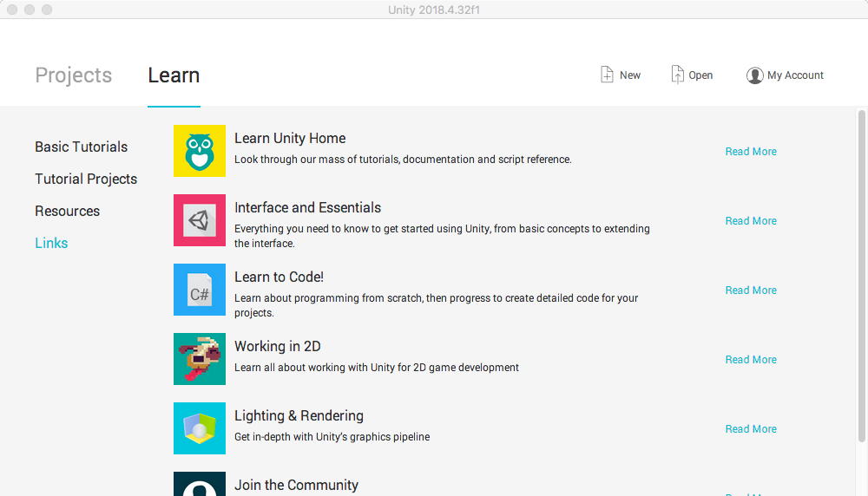Click the 'Look through our mass of tutorials' description
This screenshot has height=496, width=868.
click(403, 160)
